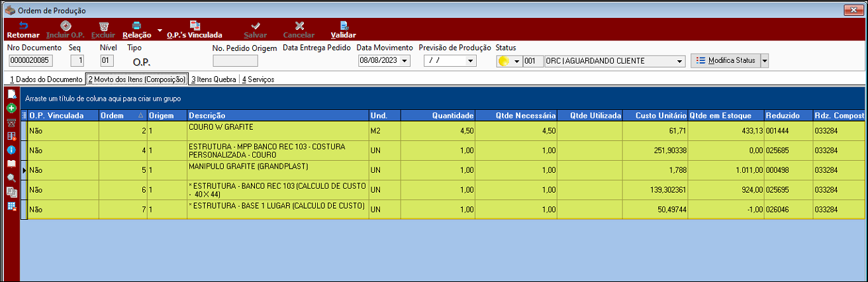Sort by Ordem column header
The width and height of the screenshot is (868, 282).
click(122, 115)
